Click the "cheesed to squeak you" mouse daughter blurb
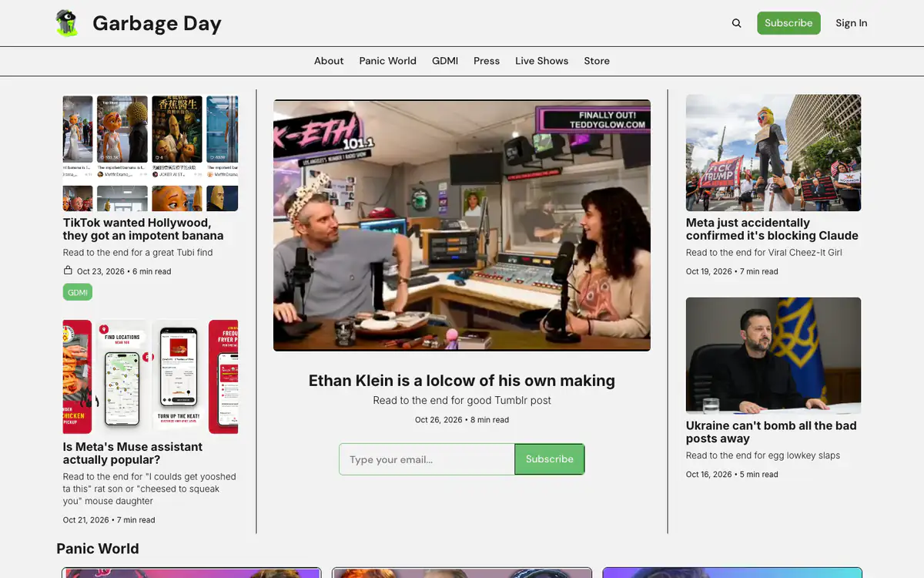The width and height of the screenshot is (924, 578). [x=149, y=489]
